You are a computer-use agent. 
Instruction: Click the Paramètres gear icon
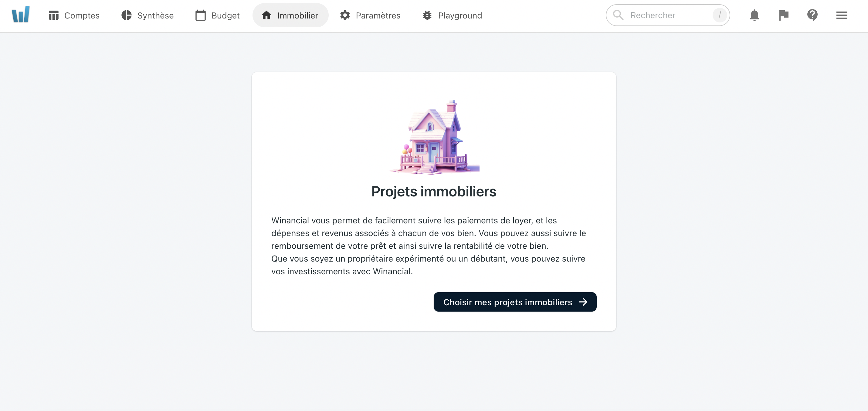click(x=345, y=15)
